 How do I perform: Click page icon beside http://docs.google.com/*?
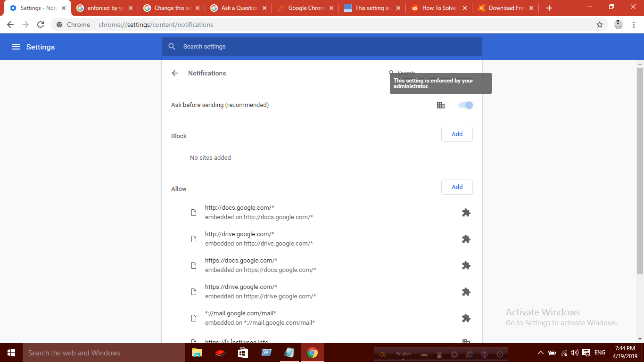(193, 213)
